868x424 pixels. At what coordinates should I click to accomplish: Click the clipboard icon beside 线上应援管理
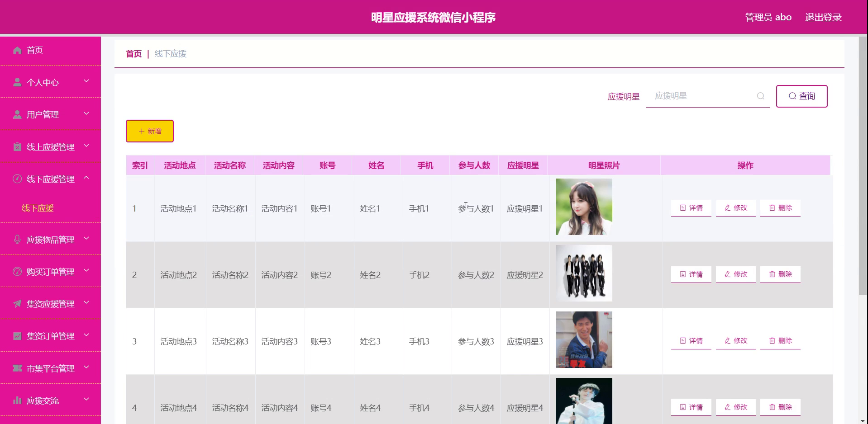pos(17,147)
